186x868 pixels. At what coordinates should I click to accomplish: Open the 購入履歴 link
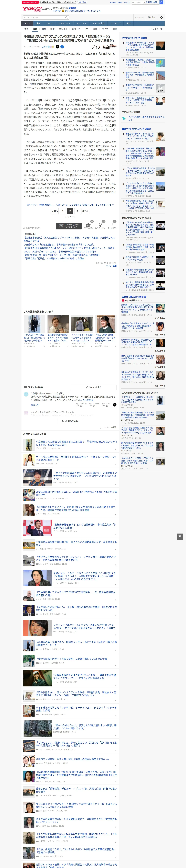[x=152, y=18]
